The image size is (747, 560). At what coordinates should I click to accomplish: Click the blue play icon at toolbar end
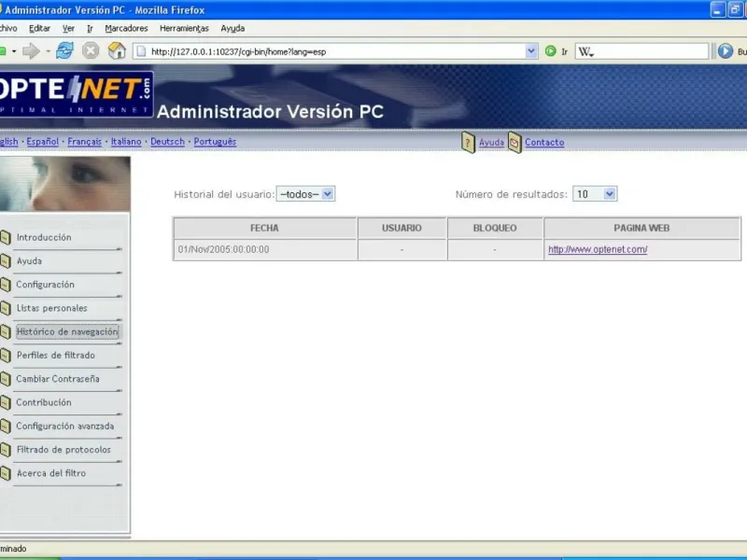tap(726, 51)
